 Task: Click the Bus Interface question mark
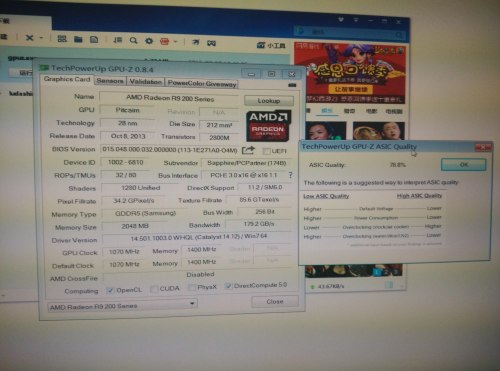coord(291,175)
